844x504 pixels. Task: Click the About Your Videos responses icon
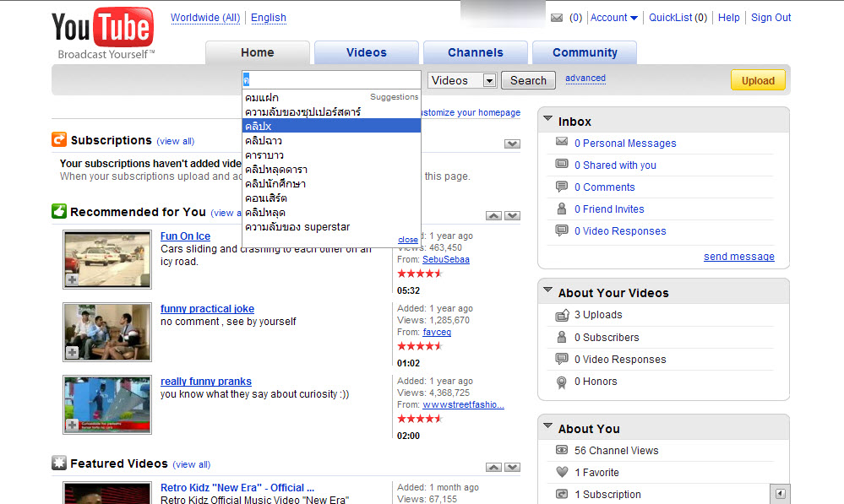[x=562, y=359]
